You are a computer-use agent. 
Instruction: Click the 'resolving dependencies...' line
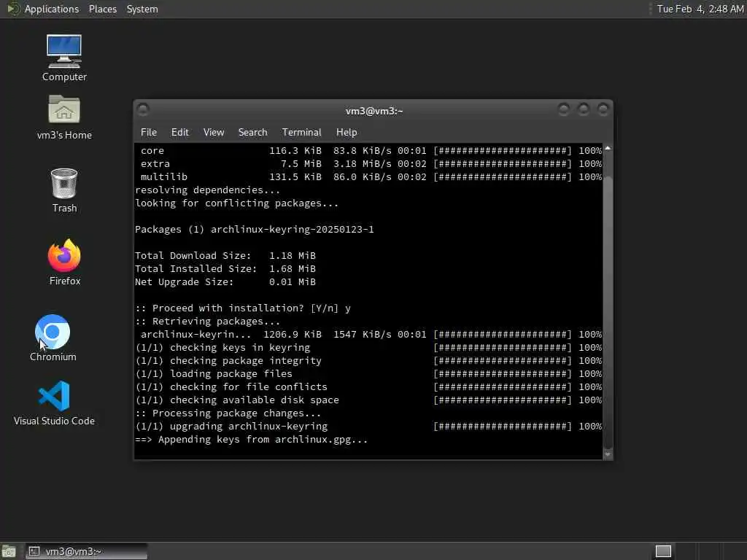click(x=208, y=190)
